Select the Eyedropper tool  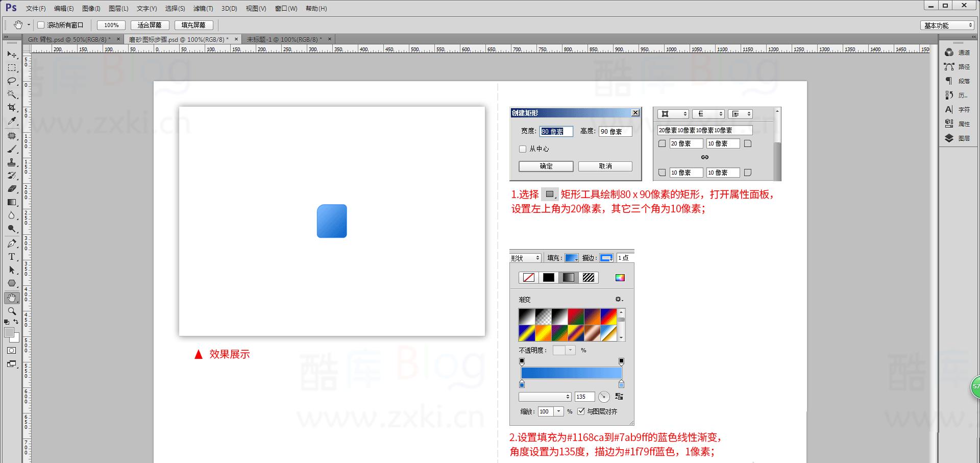11,121
